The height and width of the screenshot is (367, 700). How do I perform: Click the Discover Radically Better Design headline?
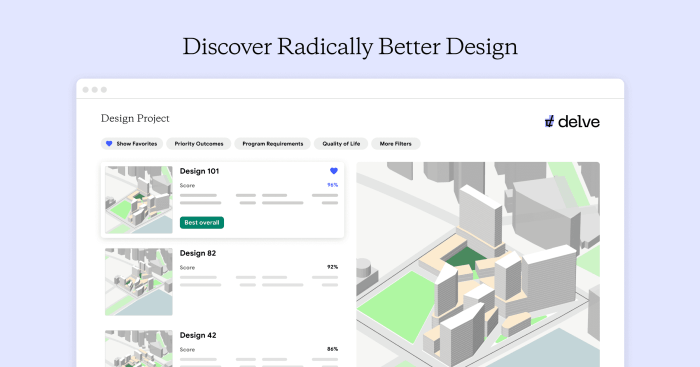coord(350,47)
